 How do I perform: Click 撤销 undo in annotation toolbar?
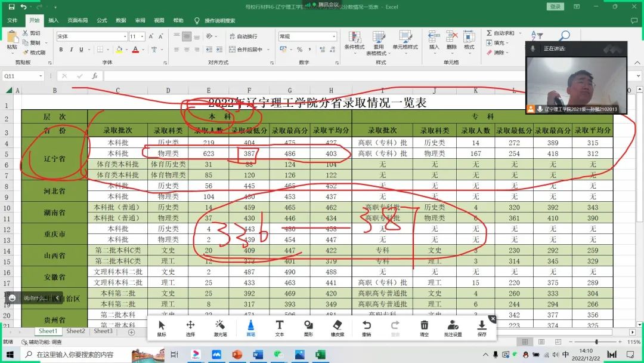click(x=366, y=328)
